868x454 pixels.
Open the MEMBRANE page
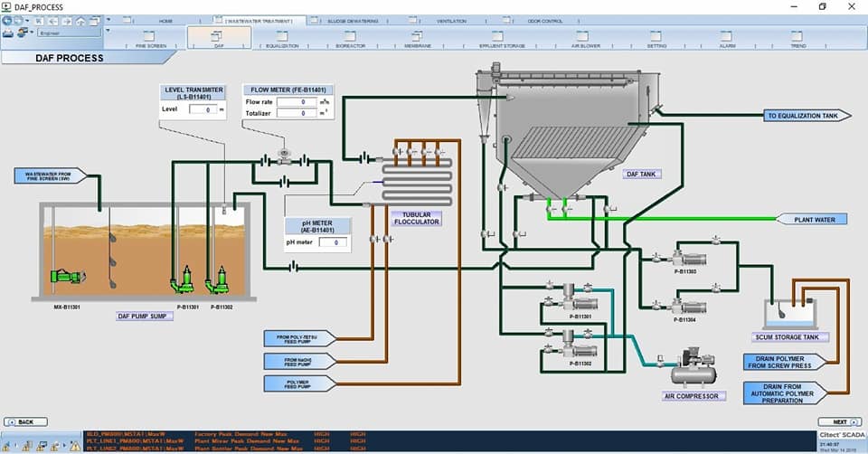pyautogui.click(x=418, y=39)
